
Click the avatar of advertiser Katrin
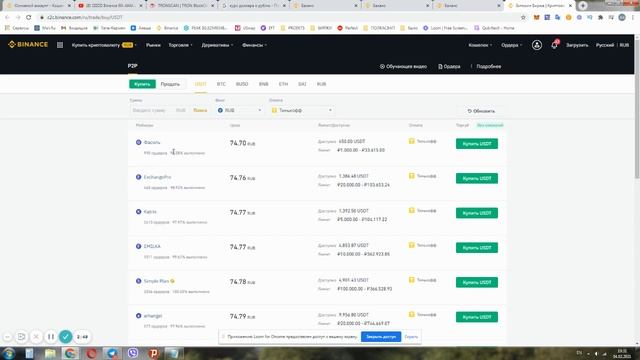point(138,211)
